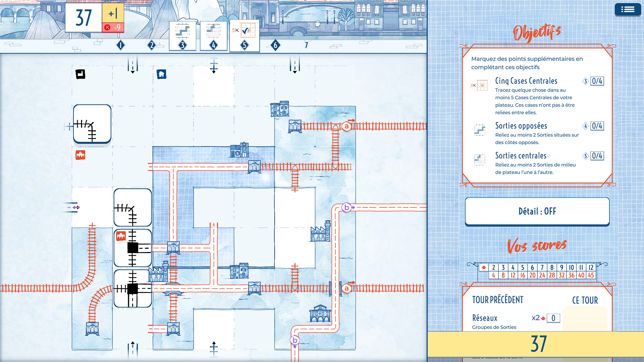This screenshot has width=644, height=362.
Task: Click the blue house icon
Action: tap(161, 74)
